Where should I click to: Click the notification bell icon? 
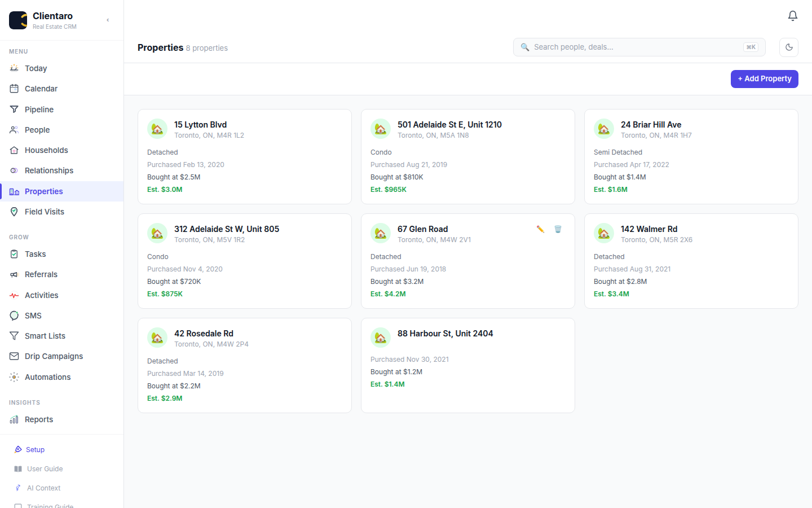click(x=792, y=16)
